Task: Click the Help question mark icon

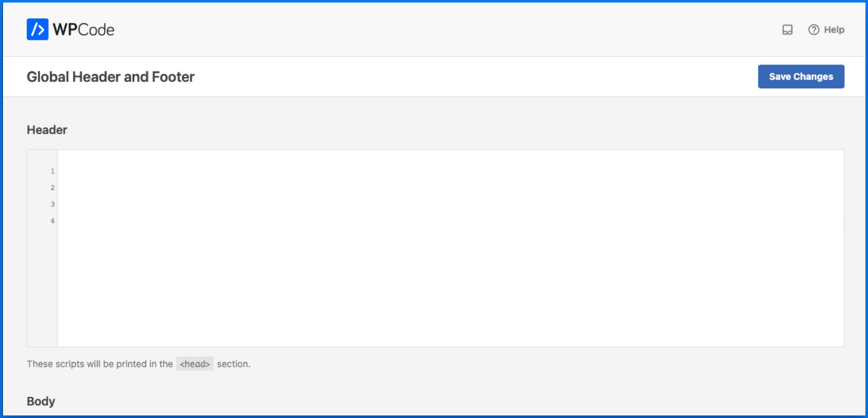Action: pyautogui.click(x=813, y=30)
